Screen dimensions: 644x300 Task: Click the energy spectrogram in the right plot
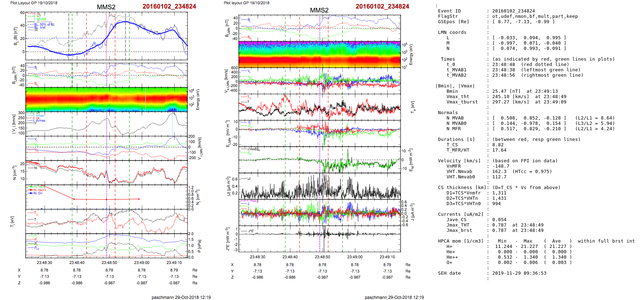[320, 54]
